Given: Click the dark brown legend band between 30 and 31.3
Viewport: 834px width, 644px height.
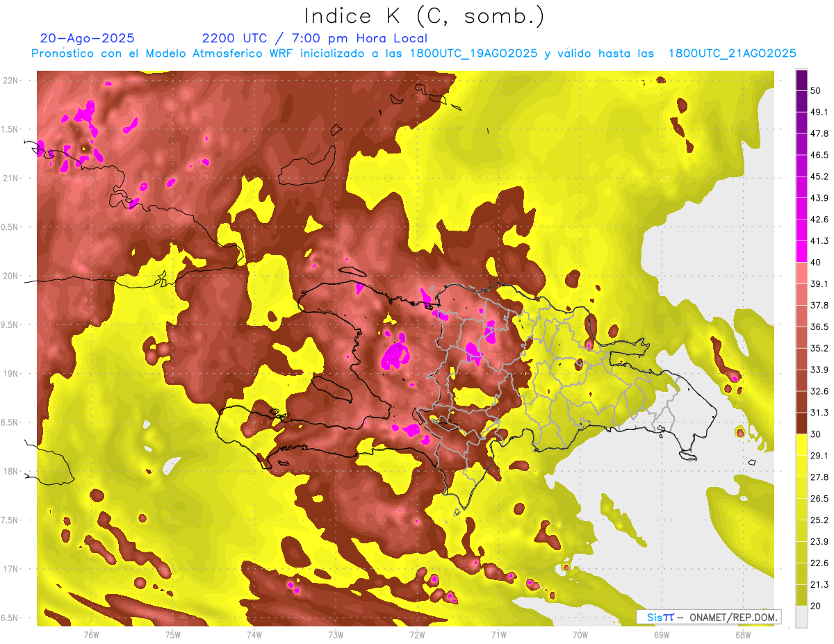Looking at the screenshot, I should click(801, 423).
